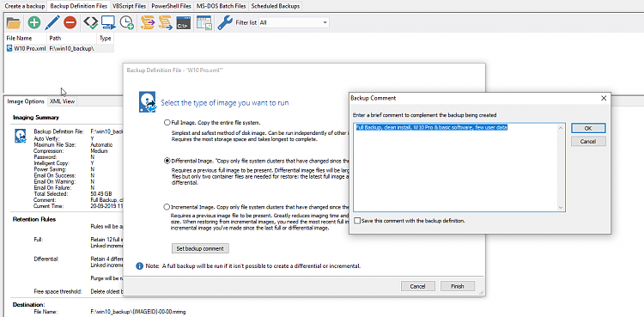Select Differential Image radio option
644x317 pixels.
[x=167, y=161]
